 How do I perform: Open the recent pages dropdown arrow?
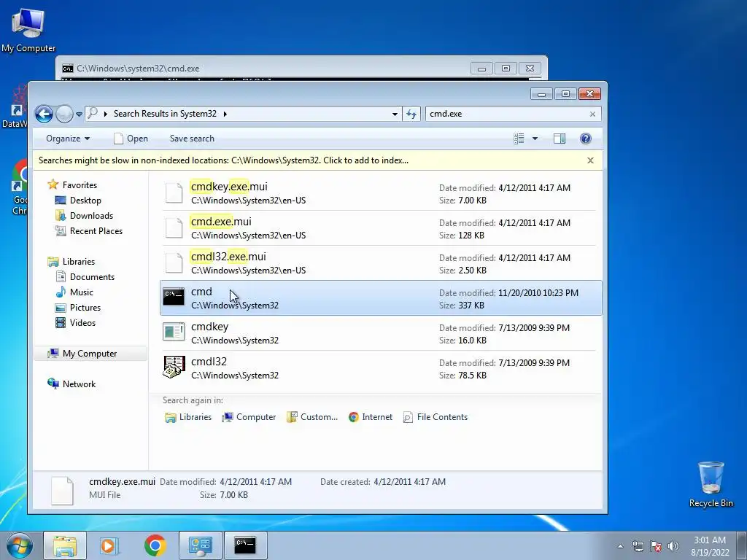coord(79,114)
